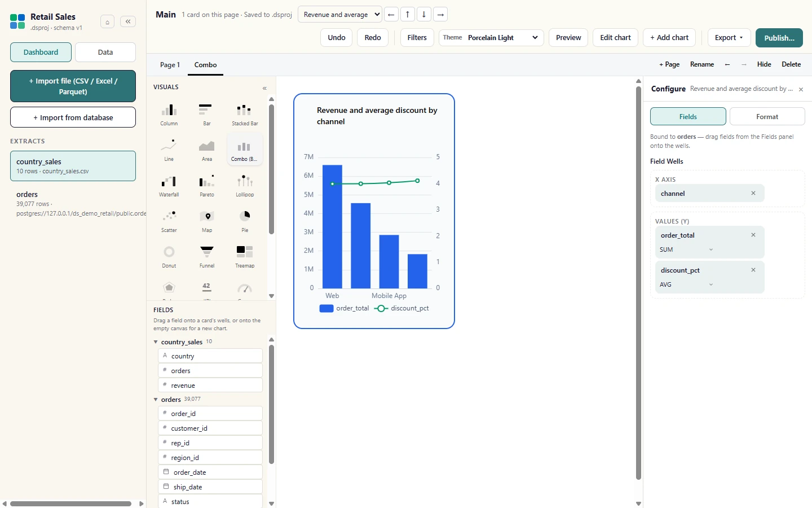Close the Configure panel
This screenshot has width=812, height=508.
click(x=801, y=89)
